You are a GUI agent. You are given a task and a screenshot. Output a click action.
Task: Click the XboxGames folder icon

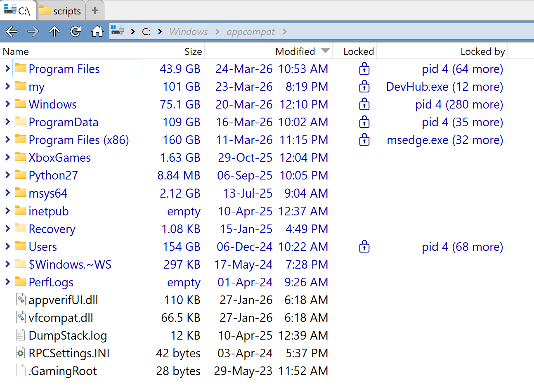[21, 157]
